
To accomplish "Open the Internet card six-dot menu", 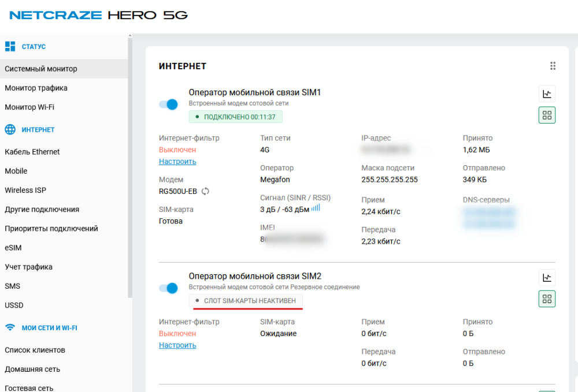I will pyautogui.click(x=553, y=66).
